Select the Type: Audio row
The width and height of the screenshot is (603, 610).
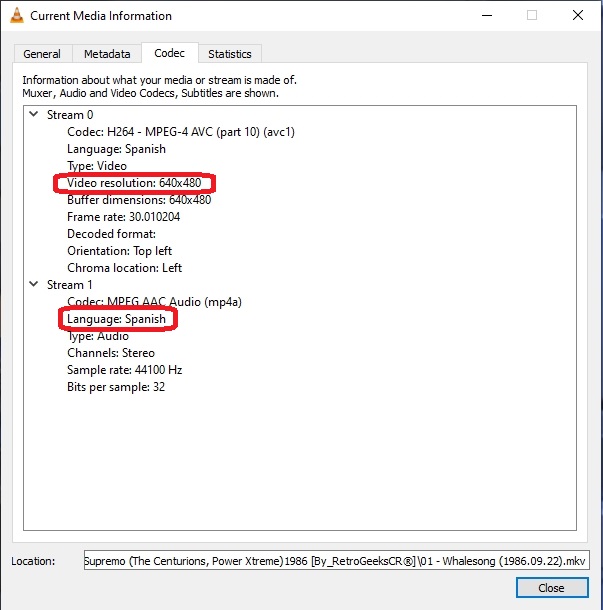(98, 336)
